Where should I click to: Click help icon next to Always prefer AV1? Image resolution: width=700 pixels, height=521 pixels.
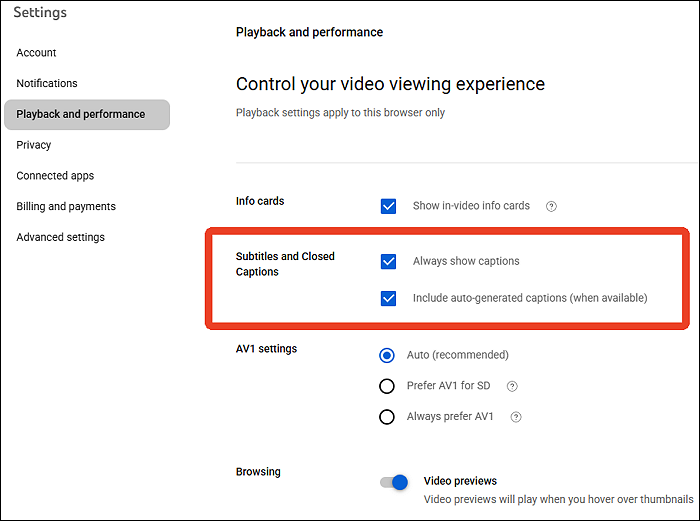(x=516, y=417)
